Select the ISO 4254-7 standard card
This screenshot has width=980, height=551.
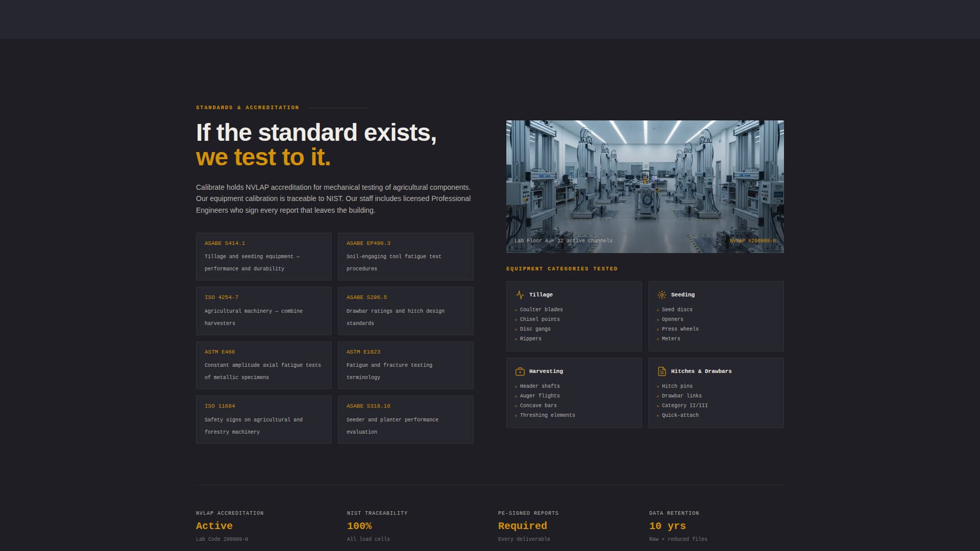click(x=263, y=311)
